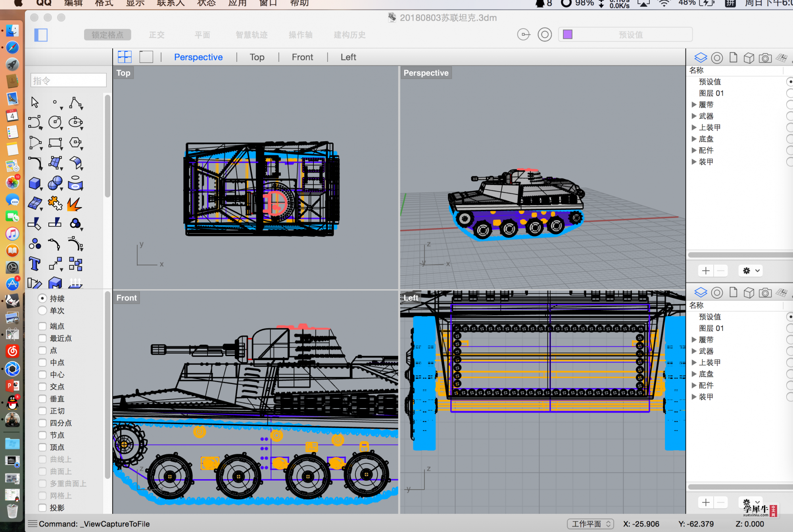Expand the 配件 layer in upper panel

pyautogui.click(x=694, y=150)
